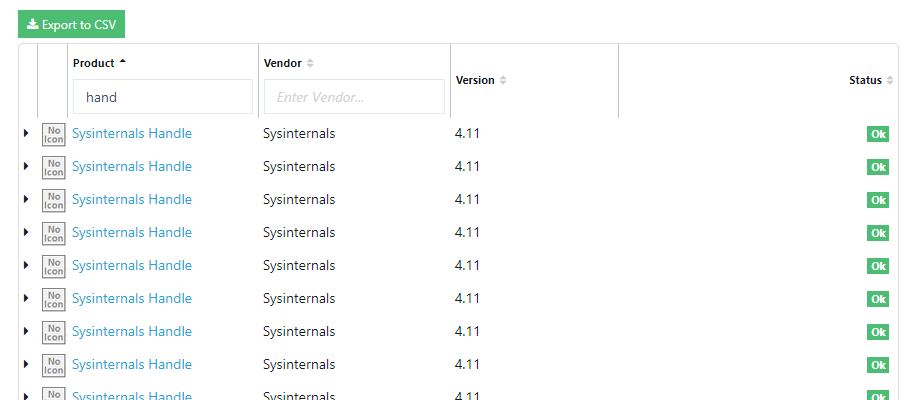Image resolution: width=915 pixels, height=400 pixels.
Task: Click the 'No Icon' placeholder in the fifth row
Action: click(54, 266)
